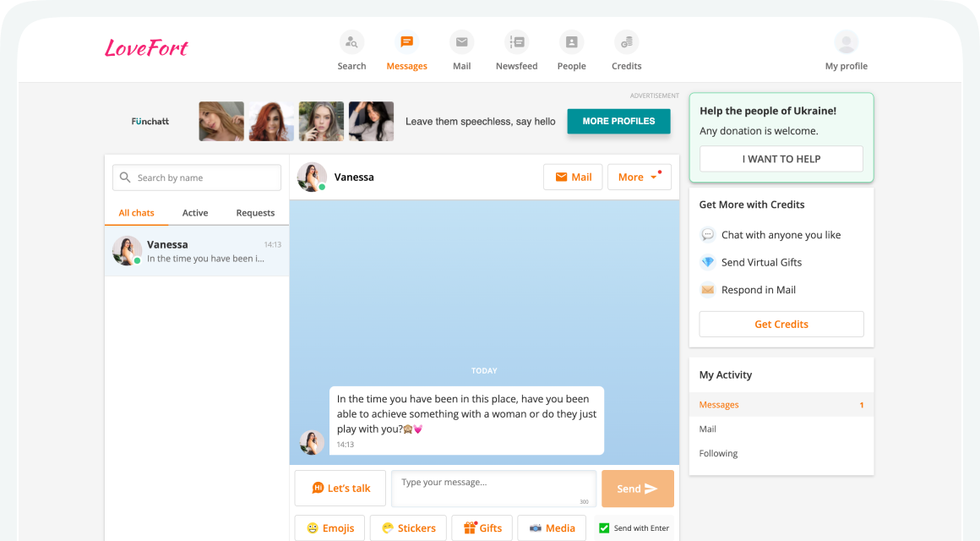This screenshot has width=980, height=541.
Task: Select the red-haired profile thumbnail in ad
Action: [271, 122]
